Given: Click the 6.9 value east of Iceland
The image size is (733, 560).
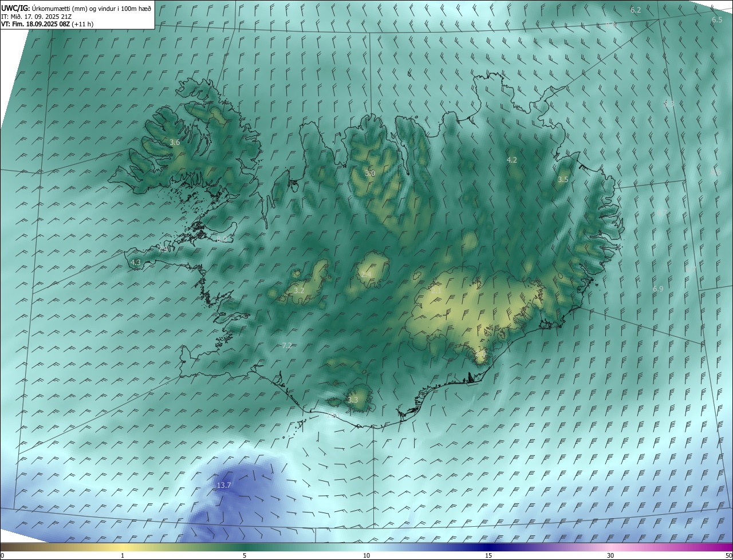Looking at the screenshot, I should (658, 289).
